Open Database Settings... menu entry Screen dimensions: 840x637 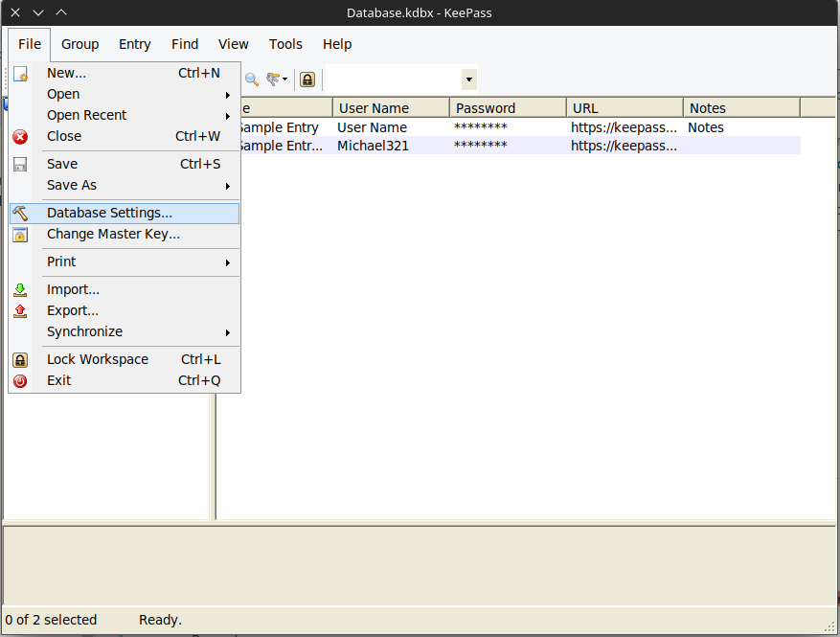pos(125,214)
